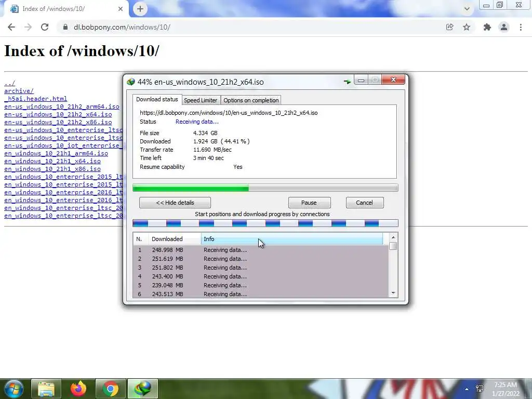Open a new Chrome tab

point(140,9)
